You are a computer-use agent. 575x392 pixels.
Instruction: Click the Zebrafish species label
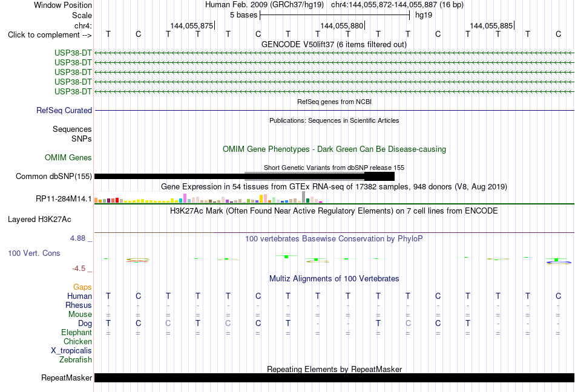pyautogui.click(x=76, y=360)
